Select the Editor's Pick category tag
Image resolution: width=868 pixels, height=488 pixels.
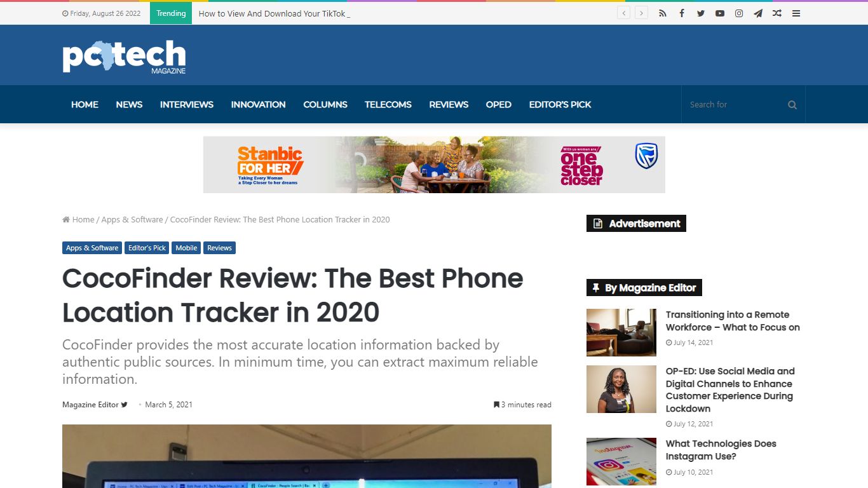(147, 248)
